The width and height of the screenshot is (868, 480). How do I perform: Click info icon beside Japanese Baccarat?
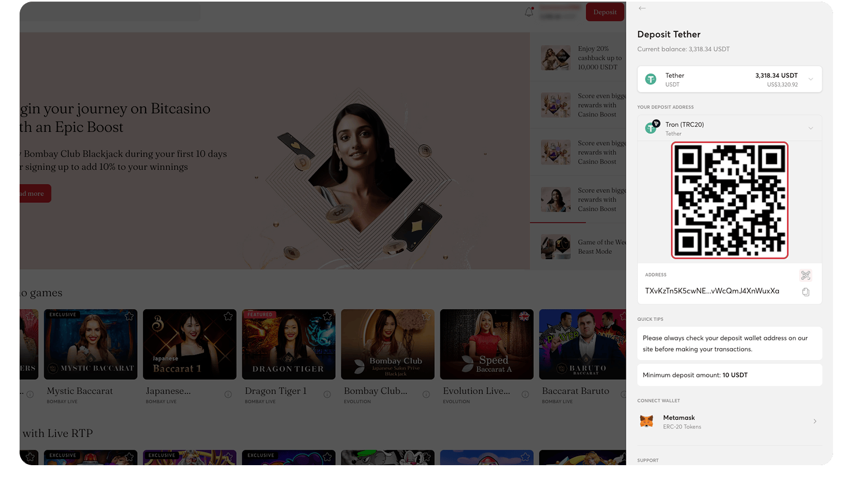[228, 394]
